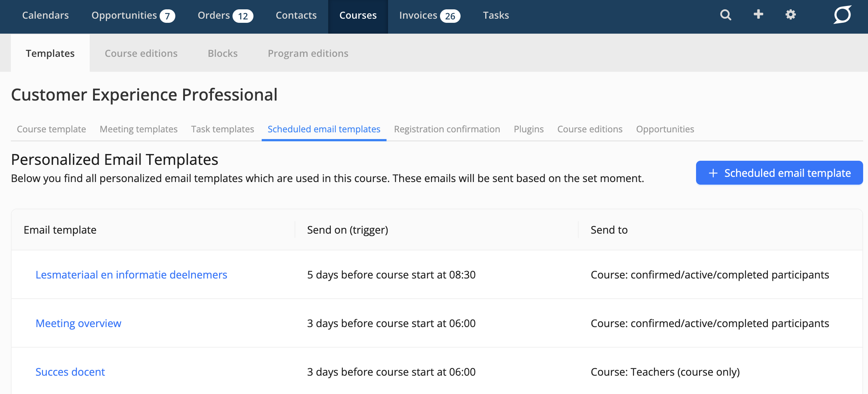Open the Program editions tab

308,53
